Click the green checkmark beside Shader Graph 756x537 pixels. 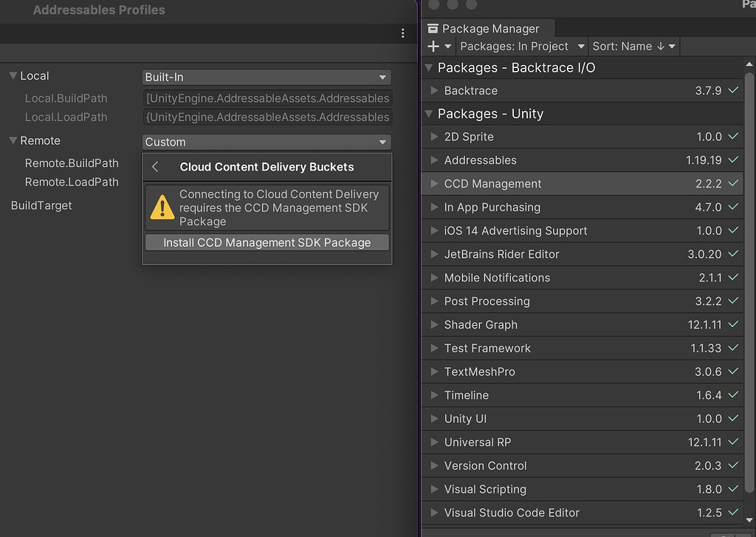pyautogui.click(x=733, y=324)
